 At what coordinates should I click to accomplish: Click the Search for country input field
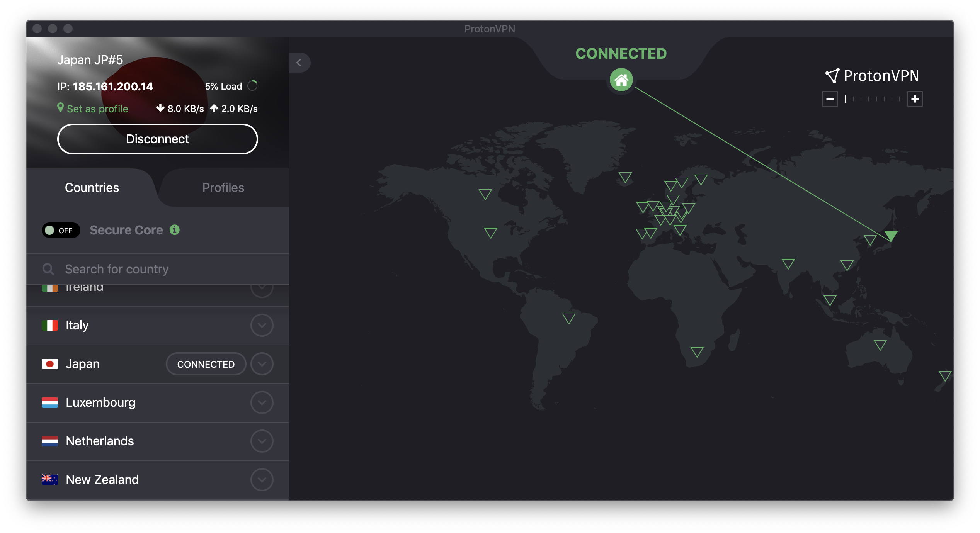(158, 268)
